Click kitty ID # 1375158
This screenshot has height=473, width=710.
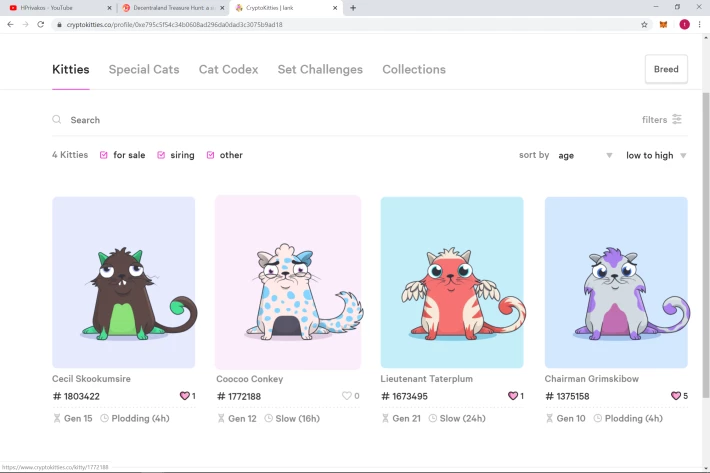567,396
